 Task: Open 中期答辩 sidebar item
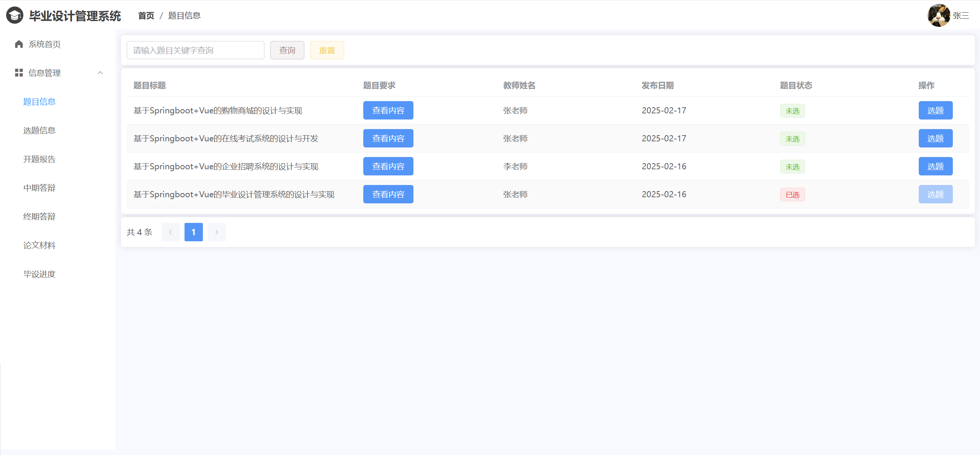(x=39, y=188)
